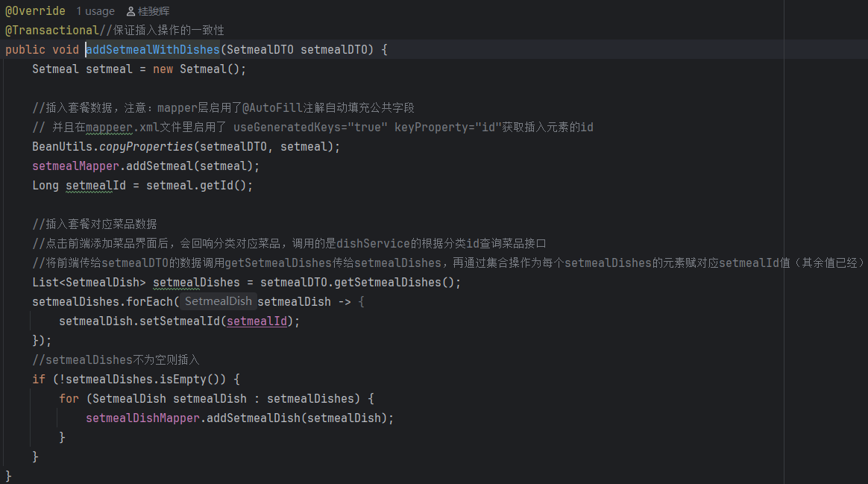Click the @Override annotation
The image size is (868, 484).
point(36,11)
